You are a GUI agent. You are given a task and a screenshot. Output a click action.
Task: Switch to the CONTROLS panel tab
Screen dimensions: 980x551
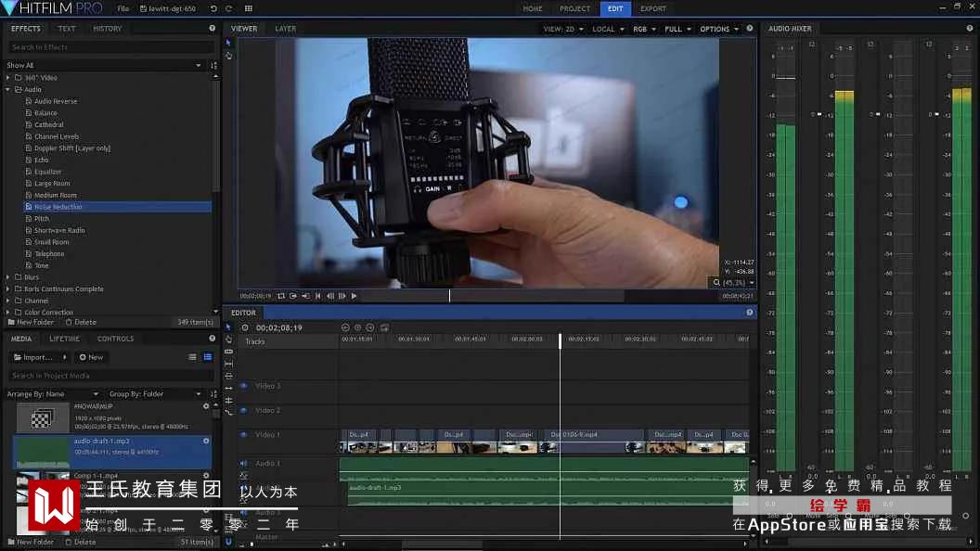(x=116, y=339)
